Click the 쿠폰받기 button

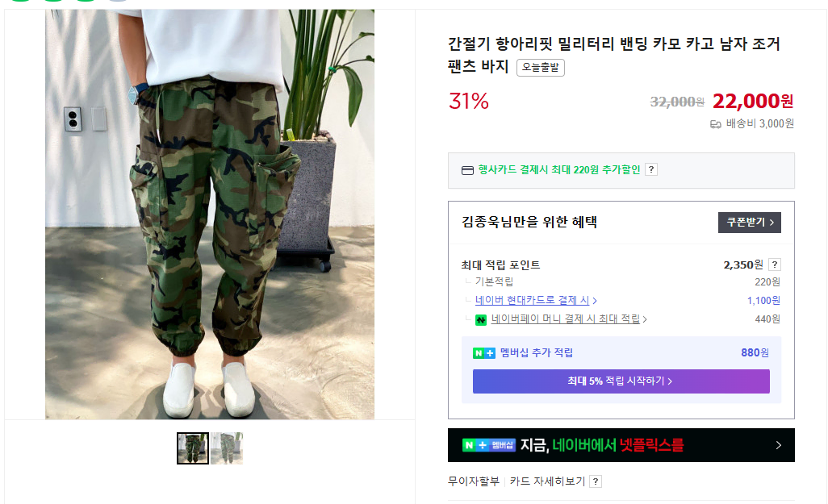coord(750,223)
